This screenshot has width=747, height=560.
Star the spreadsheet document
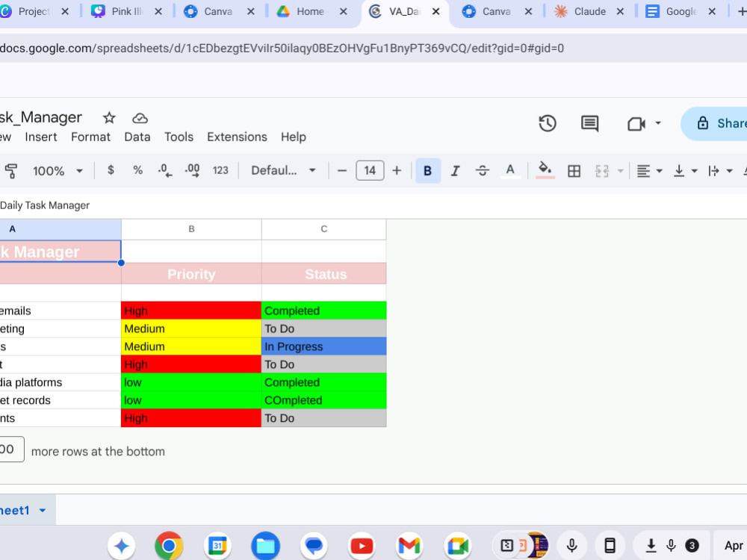[109, 118]
